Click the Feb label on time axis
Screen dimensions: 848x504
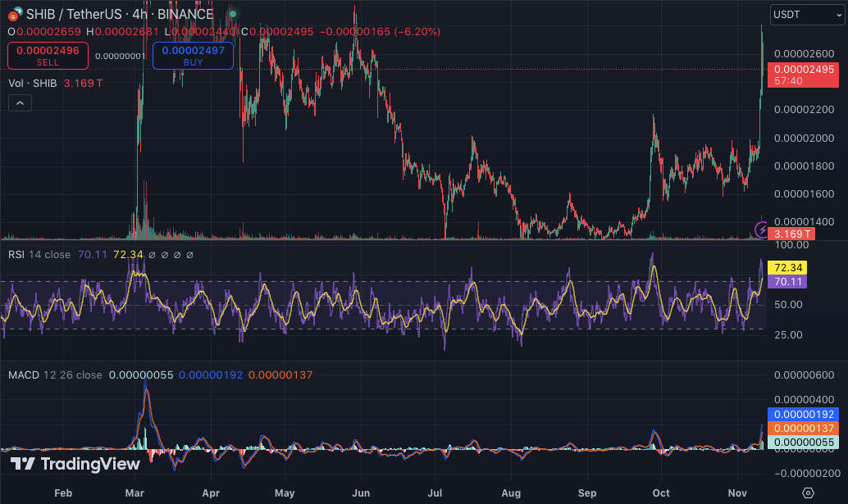(x=63, y=493)
